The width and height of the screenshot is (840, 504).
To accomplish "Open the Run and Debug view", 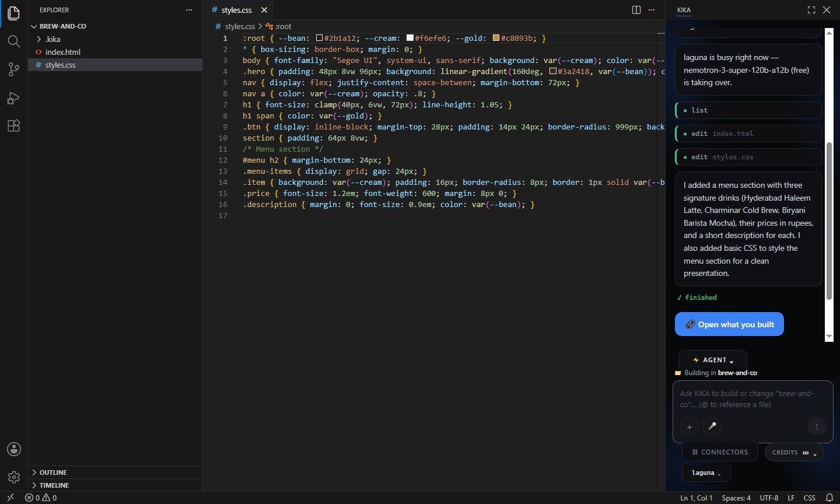I will click(13, 98).
